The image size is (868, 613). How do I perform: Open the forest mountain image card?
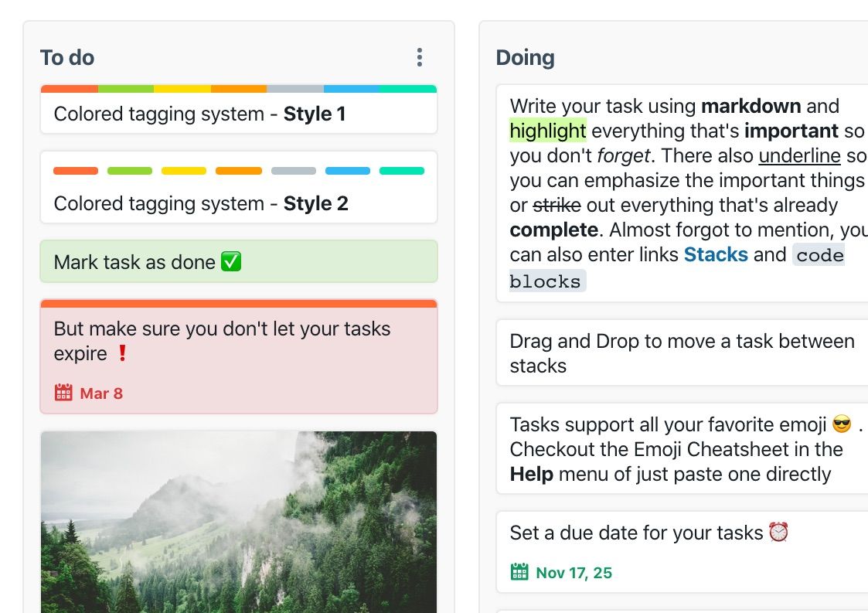[239, 522]
